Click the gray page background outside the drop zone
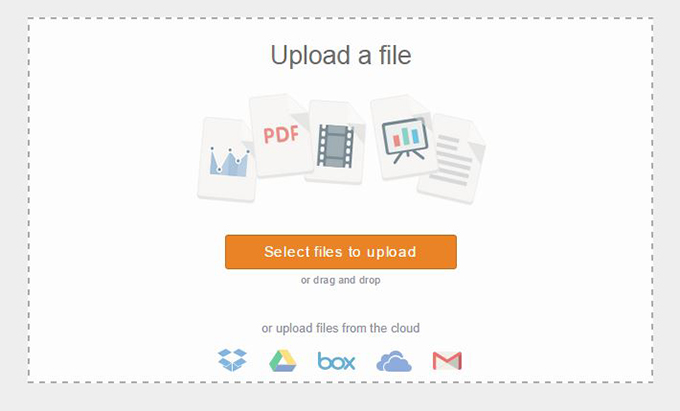680x411 pixels. pyautogui.click(x=340, y=398)
